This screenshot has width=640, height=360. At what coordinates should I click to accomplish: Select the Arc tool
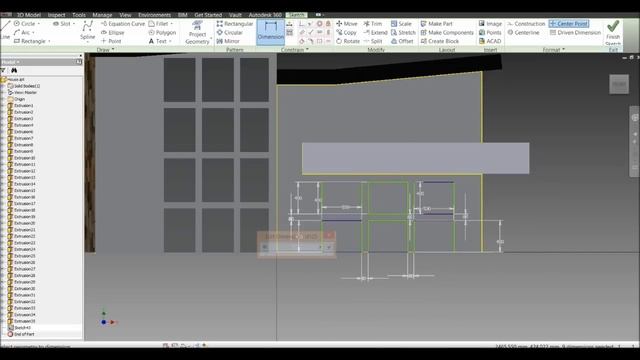click(x=22, y=32)
